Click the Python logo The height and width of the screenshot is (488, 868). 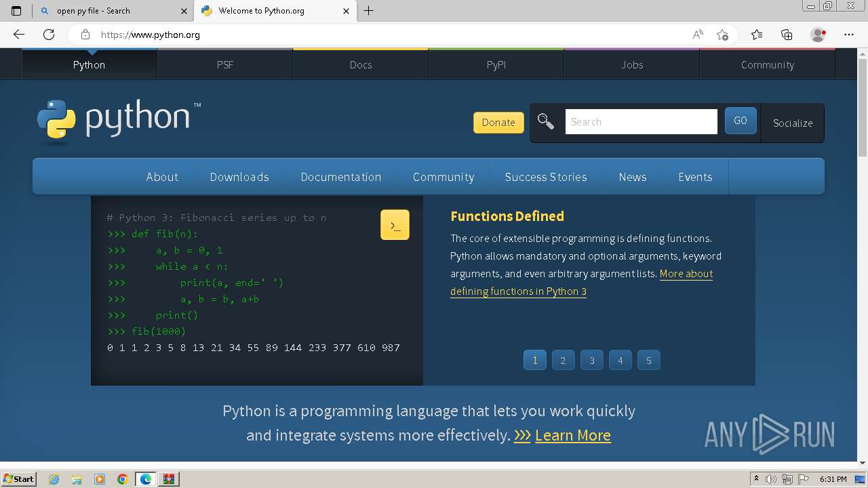(x=119, y=121)
